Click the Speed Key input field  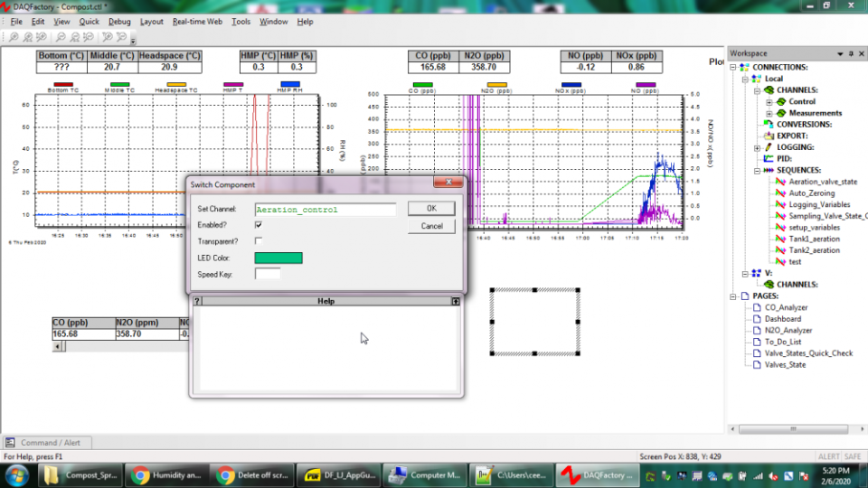pos(268,274)
